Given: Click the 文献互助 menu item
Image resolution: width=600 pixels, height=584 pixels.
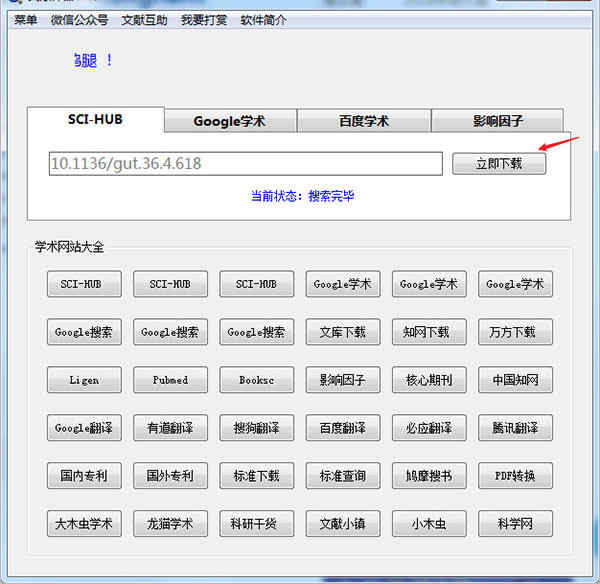Looking at the screenshot, I should (x=144, y=20).
